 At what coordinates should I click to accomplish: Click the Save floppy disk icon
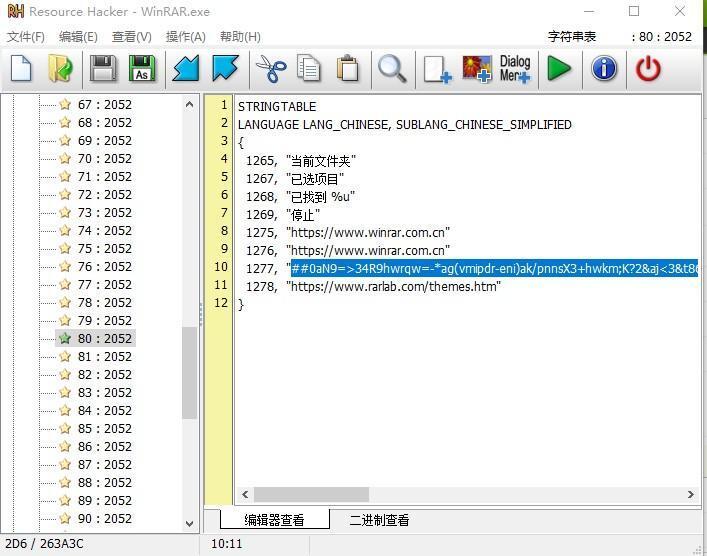point(102,69)
